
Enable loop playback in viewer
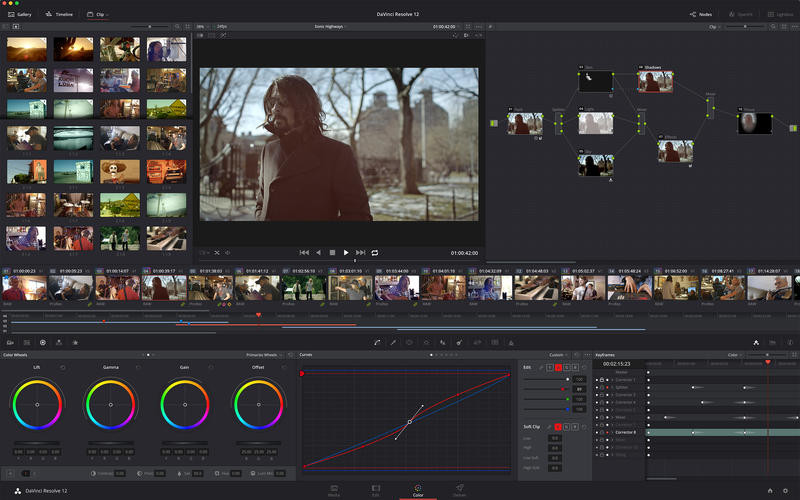coord(375,253)
